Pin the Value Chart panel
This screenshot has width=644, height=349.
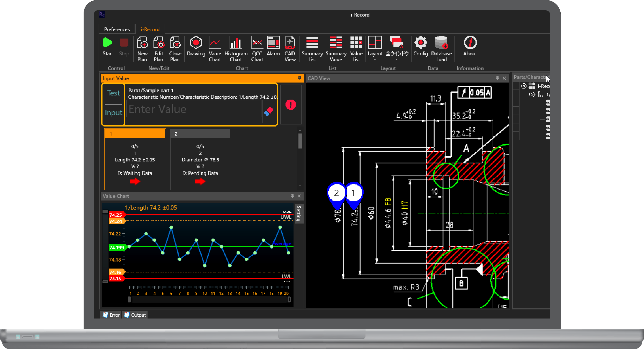click(292, 196)
